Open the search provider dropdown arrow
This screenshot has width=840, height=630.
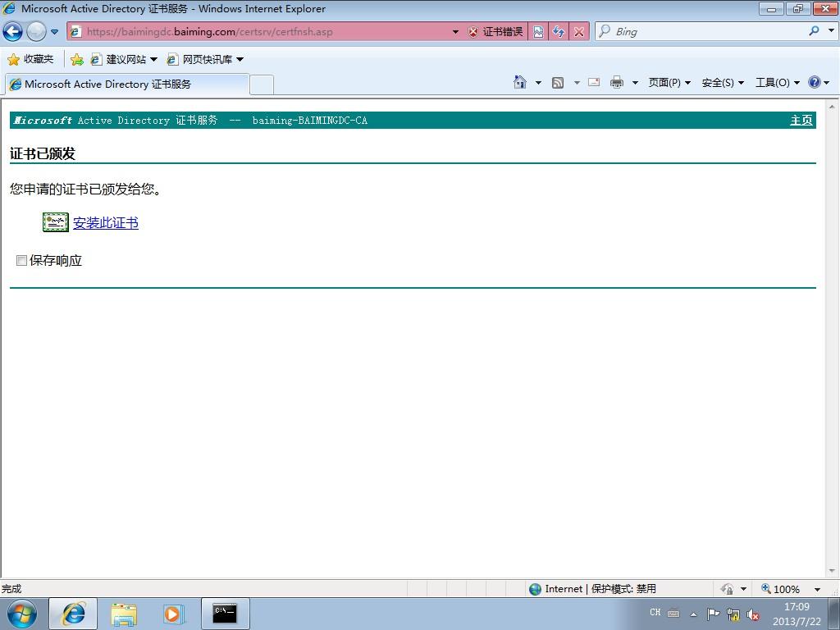pos(831,31)
